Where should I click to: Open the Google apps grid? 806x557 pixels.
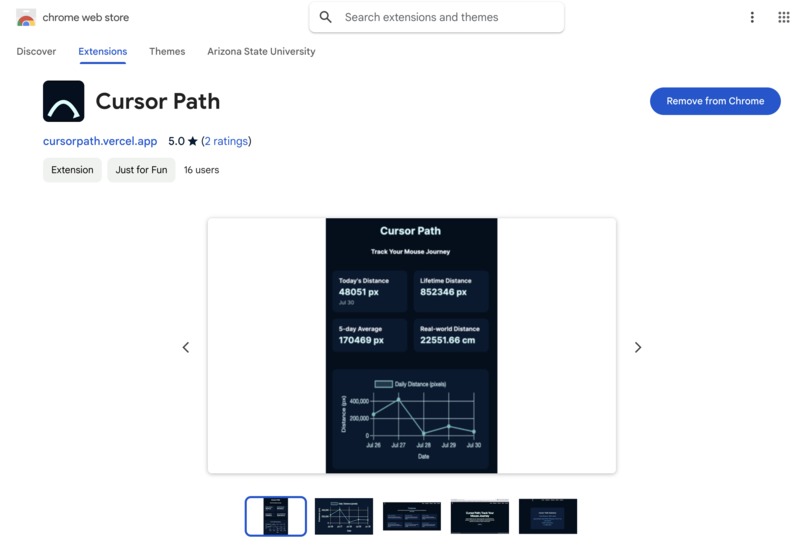coord(783,17)
